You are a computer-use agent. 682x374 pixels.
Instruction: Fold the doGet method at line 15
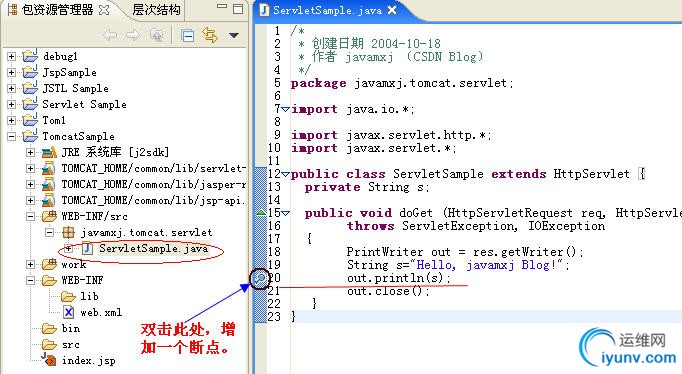pyautogui.click(x=285, y=213)
